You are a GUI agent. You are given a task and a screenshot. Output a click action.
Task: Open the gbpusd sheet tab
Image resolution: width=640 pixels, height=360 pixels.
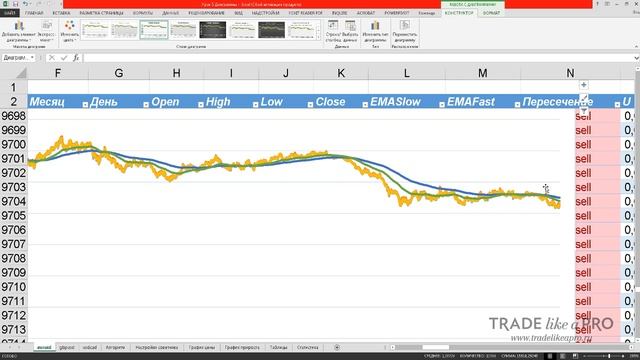[67, 347]
